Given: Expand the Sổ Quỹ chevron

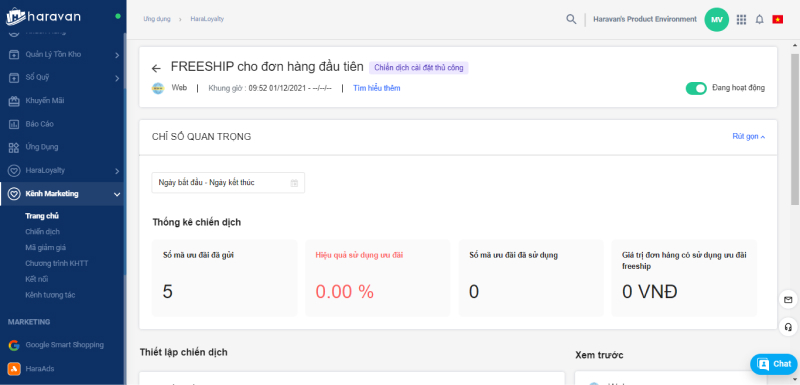Looking at the screenshot, I should [117, 78].
